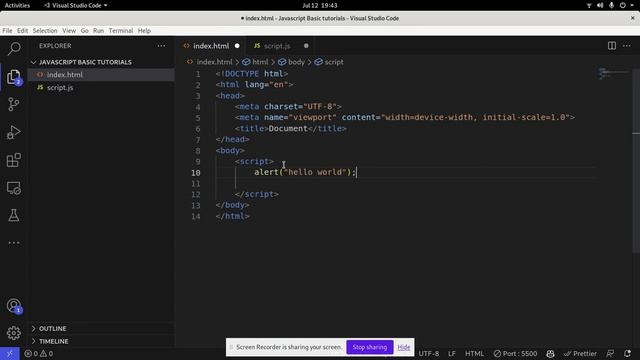Click the feedback icon in status bar
The height and width of the screenshot is (360, 640).
(610, 353)
